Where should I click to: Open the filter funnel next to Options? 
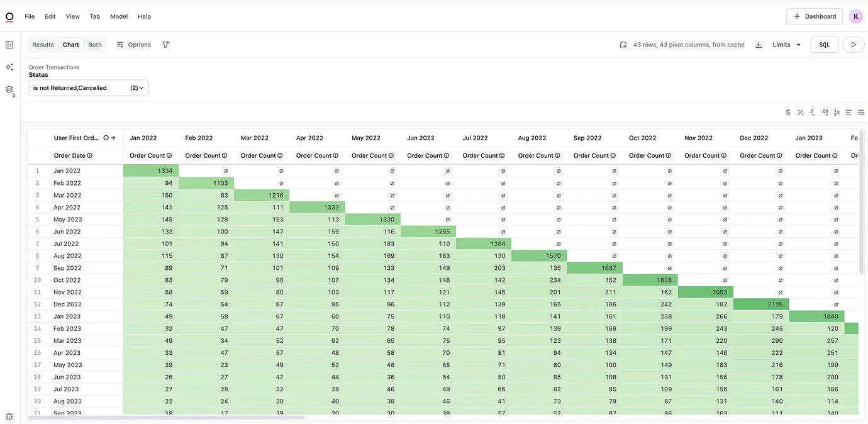[x=164, y=44]
